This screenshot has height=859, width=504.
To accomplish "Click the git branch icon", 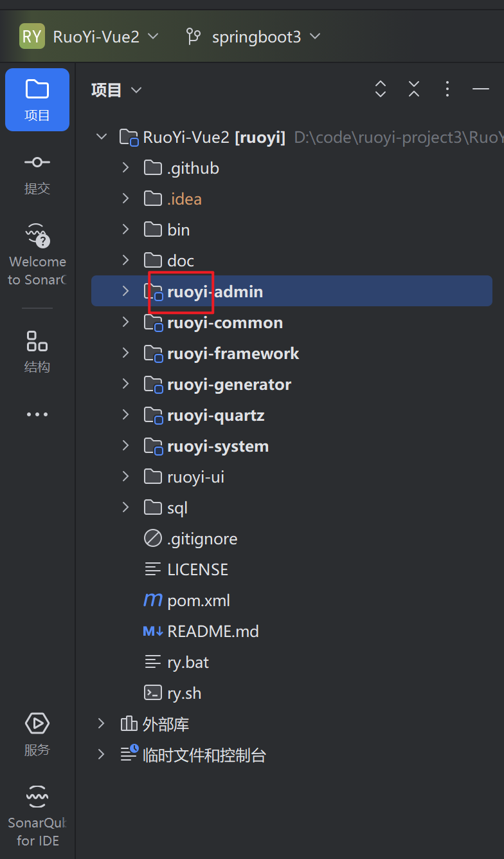I will tap(193, 36).
